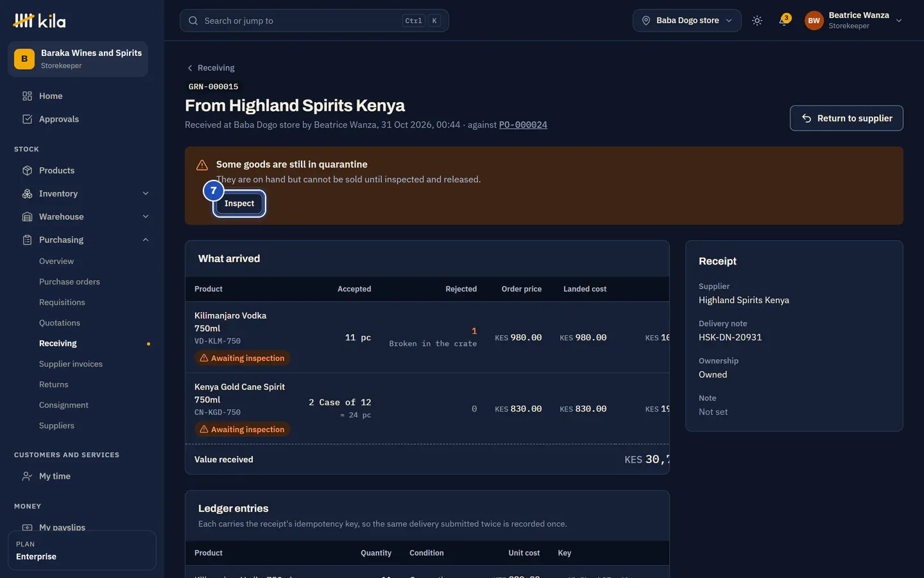924x578 pixels.
Task: Select Receiving in the sidebar
Action: (x=58, y=344)
